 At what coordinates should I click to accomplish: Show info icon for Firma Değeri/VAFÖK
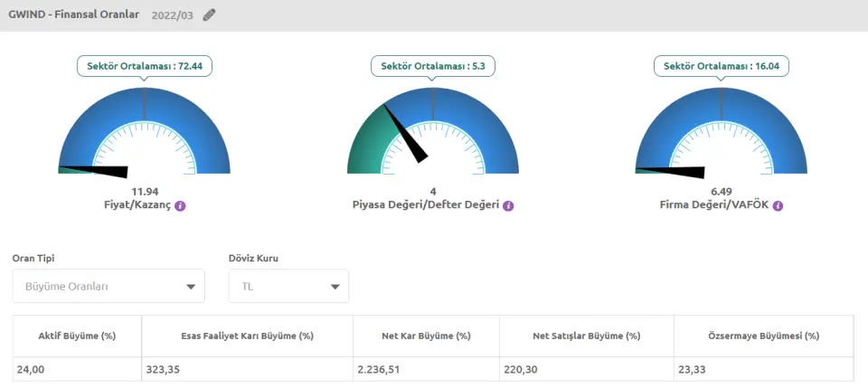(778, 206)
